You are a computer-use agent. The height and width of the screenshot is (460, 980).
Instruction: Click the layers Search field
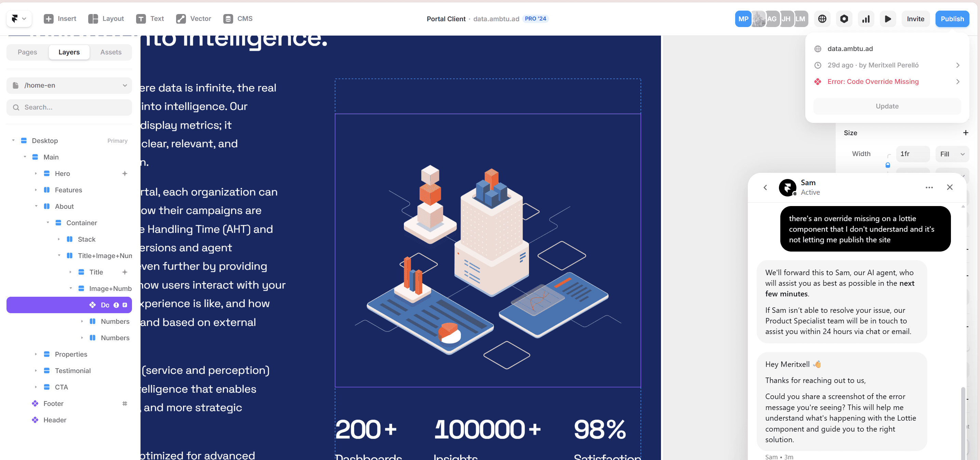(x=69, y=107)
